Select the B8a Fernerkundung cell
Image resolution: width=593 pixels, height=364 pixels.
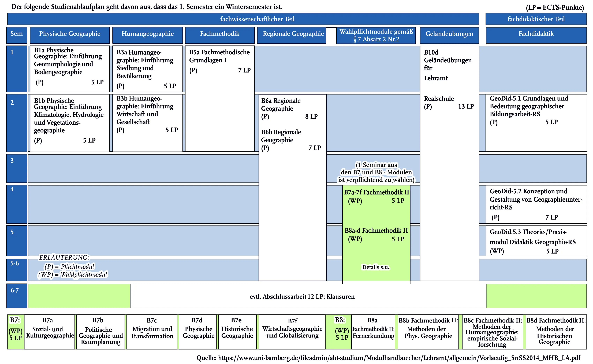tap(373, 331)
